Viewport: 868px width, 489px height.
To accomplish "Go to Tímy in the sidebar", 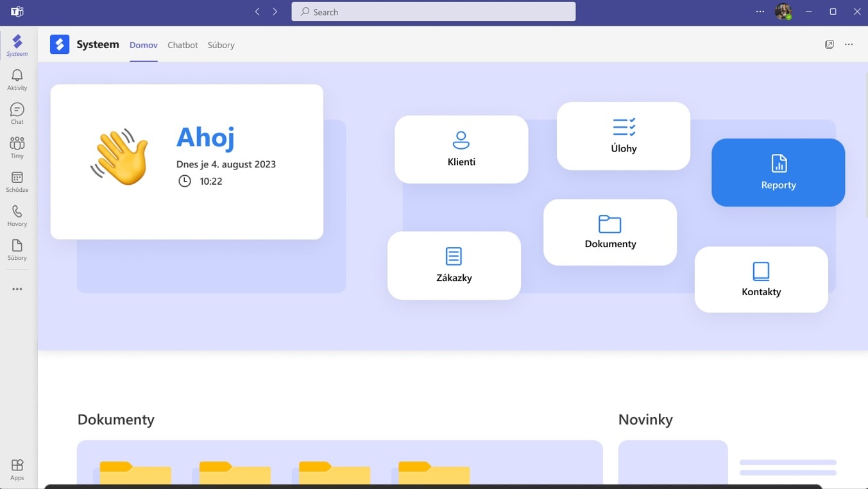I will (x=17, y=148).
